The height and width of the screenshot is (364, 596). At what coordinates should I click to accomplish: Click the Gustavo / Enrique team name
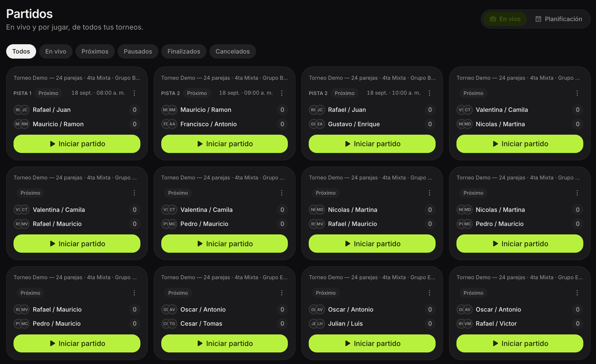click(354, 124)
